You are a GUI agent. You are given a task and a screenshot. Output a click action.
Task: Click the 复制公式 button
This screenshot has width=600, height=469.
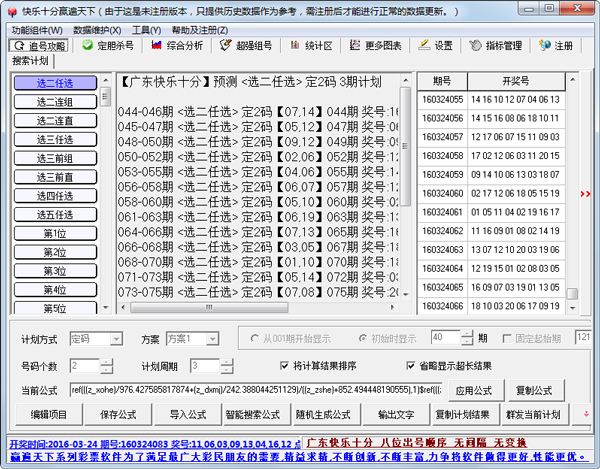(x=534, y=391)
